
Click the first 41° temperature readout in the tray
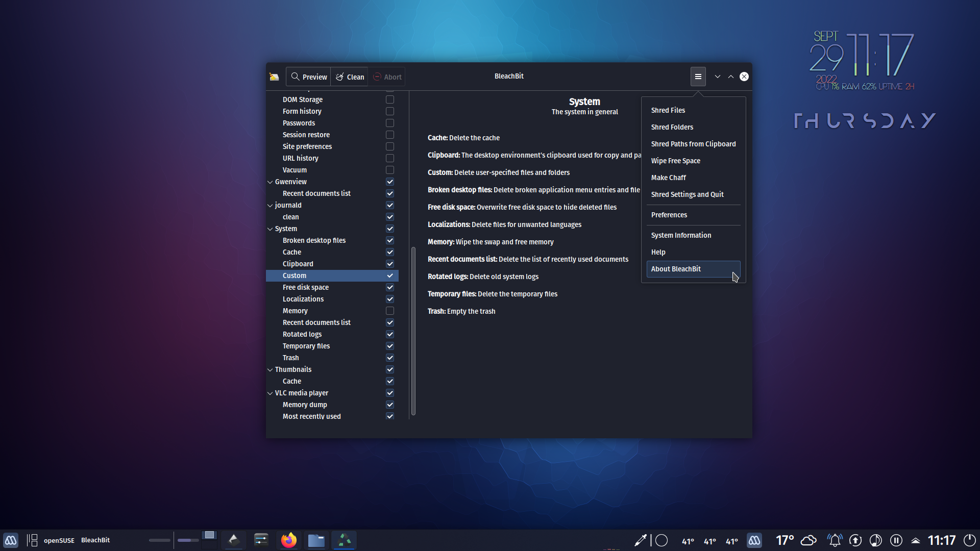pos(688,541)
